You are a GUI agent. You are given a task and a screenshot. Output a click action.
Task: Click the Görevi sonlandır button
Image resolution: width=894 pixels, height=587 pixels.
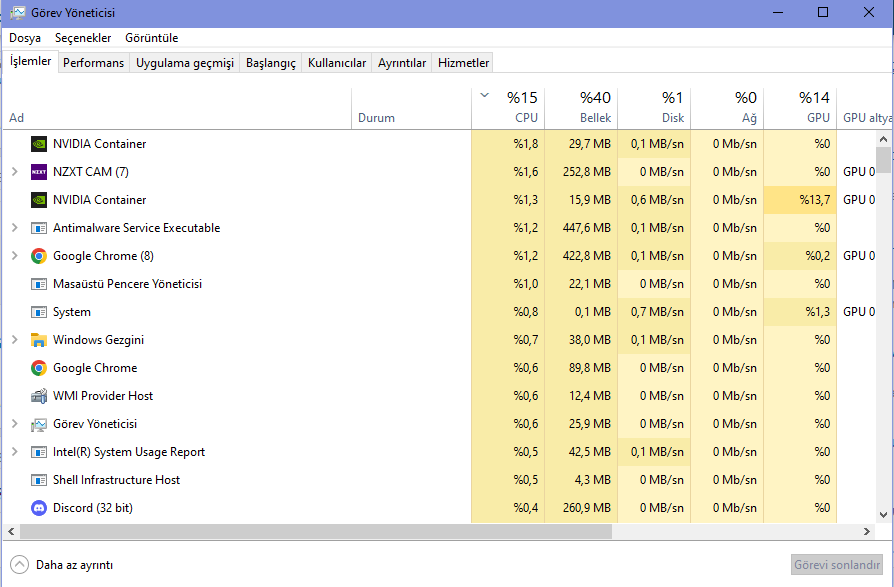[x=837, y=565]
